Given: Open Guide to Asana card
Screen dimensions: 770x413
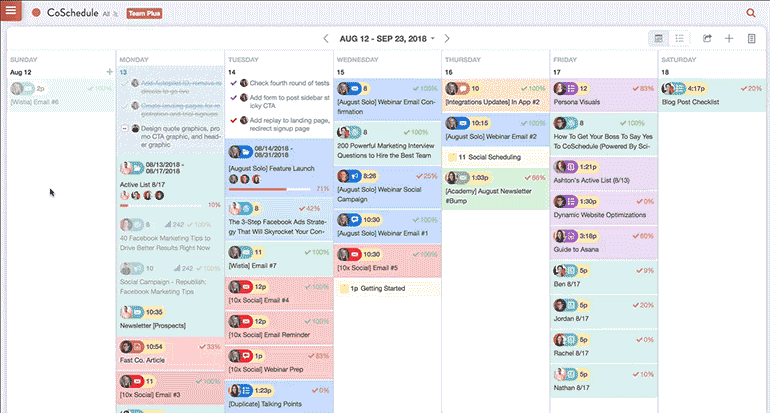Looking at the screenshot, I should (604, 242).
